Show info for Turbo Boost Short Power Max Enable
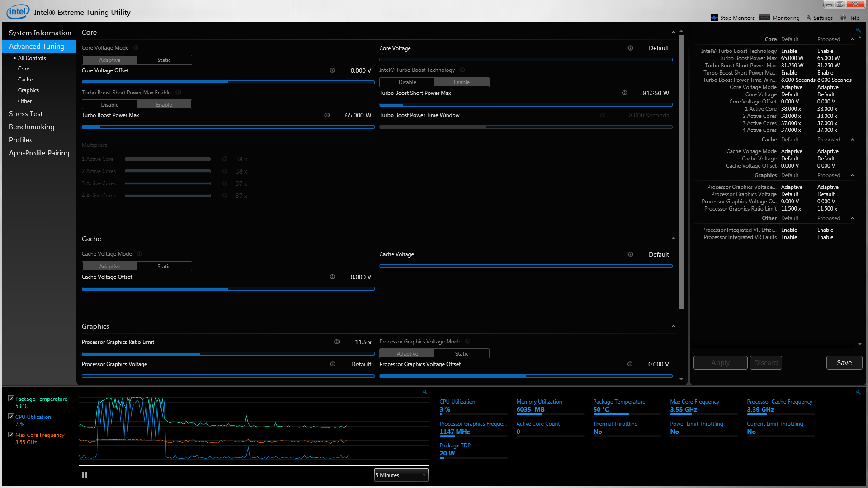This screenshot has width=868, height=488. click(178, 93)
